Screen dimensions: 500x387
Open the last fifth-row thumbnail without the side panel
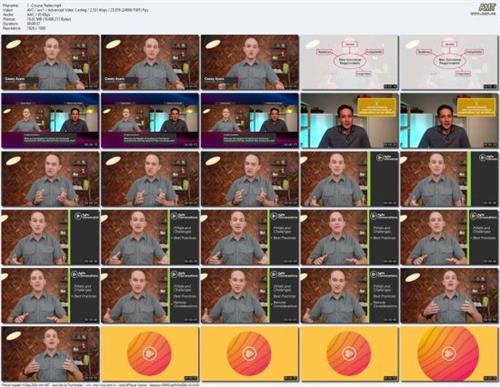coord(449,296)
